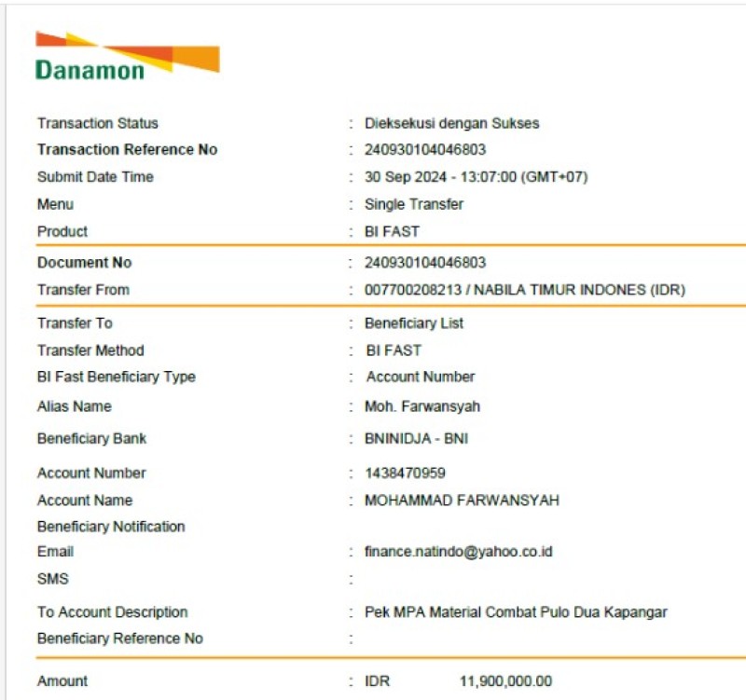Screen dimensions: 746x700
Task: Click the Account Number label
Action: coord(91,474)
